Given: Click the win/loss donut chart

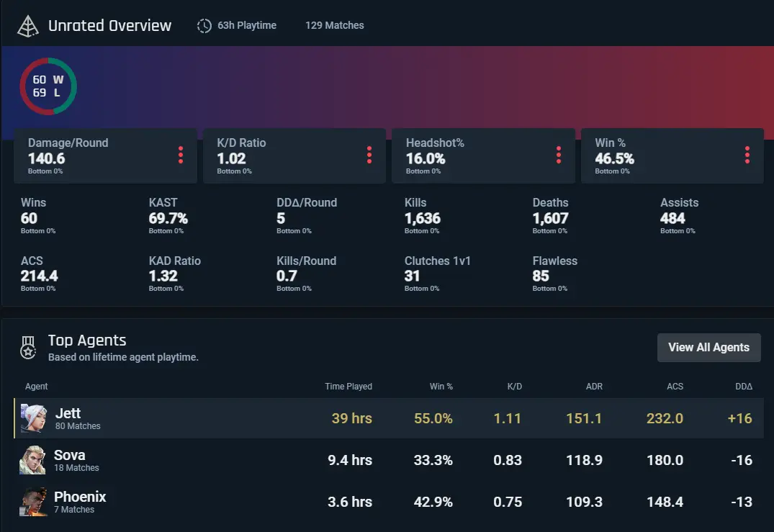Looking at the screenshot, I should (48, 86).
